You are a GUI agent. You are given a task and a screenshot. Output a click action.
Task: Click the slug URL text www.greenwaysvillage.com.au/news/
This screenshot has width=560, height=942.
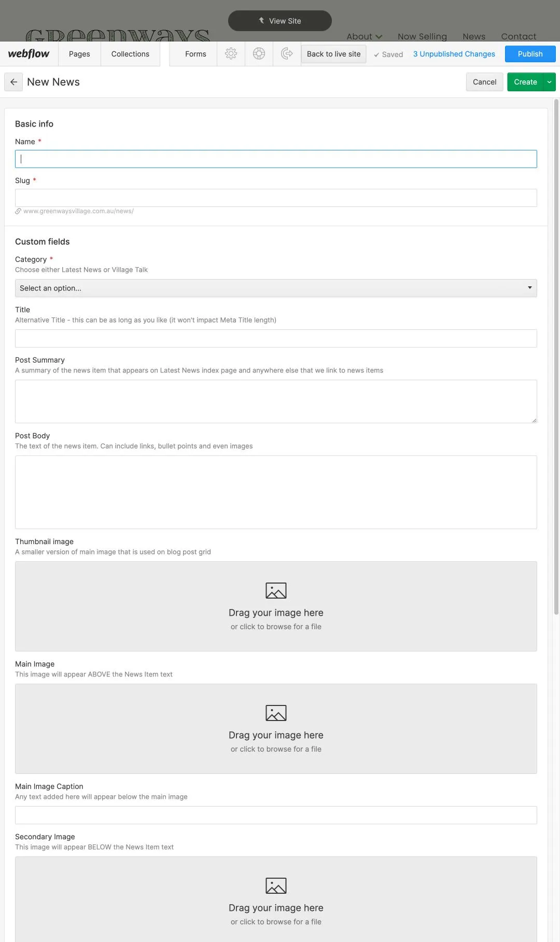click(78, 211)
